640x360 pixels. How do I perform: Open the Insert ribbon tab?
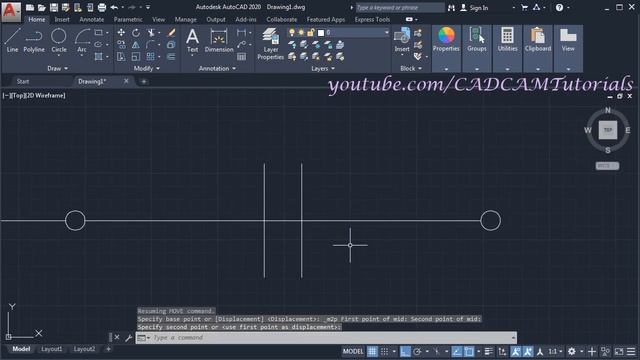[62, 19]
